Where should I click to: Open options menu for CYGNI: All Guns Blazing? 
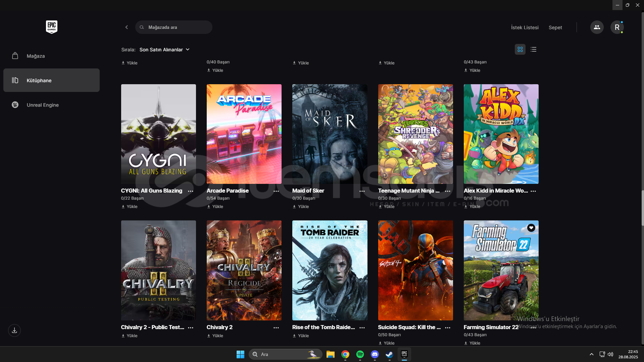tap(191, 191)
